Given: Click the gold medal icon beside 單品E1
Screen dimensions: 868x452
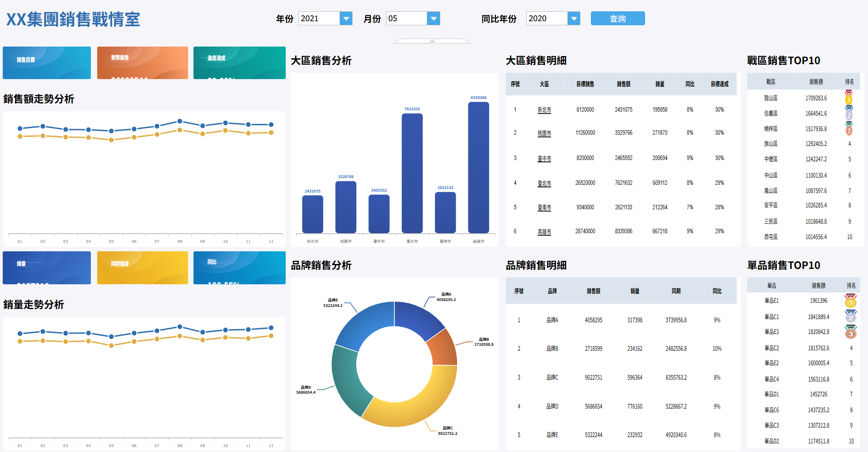Looking at the screenshot, I should click(x=850, y=301).
